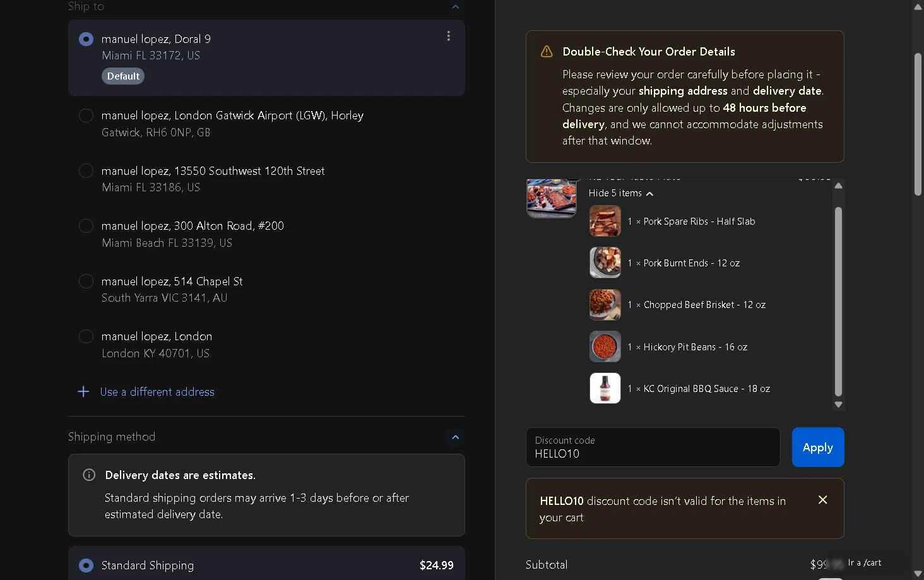Viewport: 924px width, 580px height.
Task: Collapse the Hide 5 items list
Action: 620,193
